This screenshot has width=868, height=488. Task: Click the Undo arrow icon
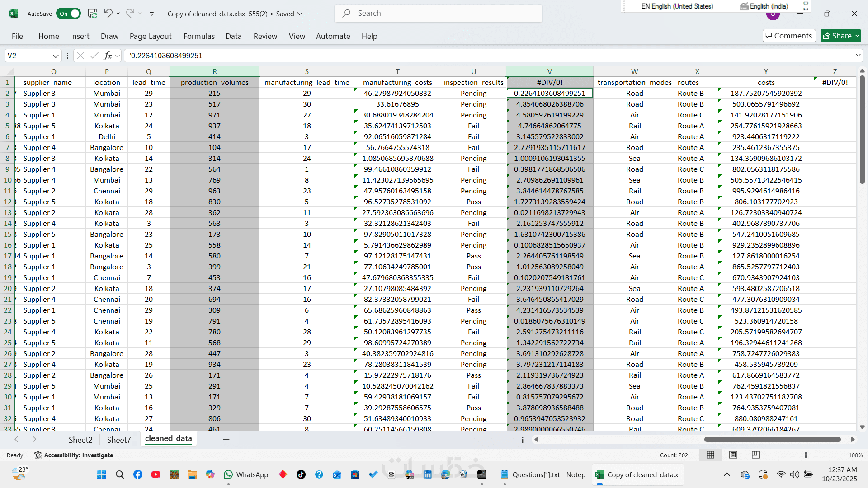point(108,14)
